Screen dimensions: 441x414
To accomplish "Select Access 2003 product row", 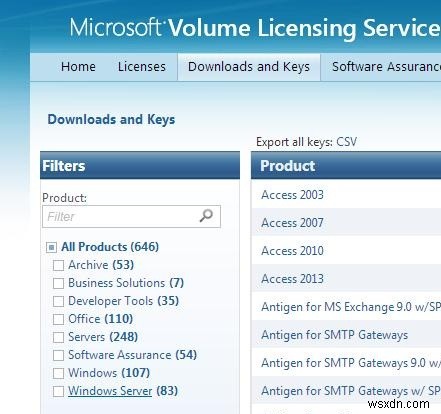I will 346,195.
